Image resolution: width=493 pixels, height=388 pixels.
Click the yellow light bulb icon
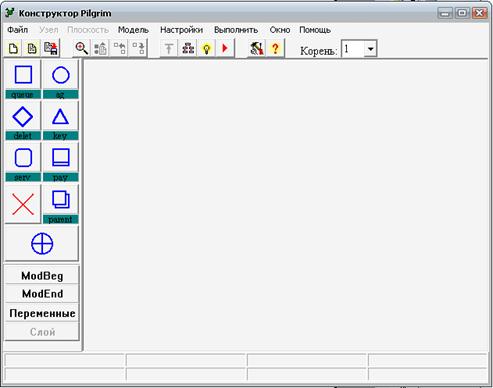[x=207, y=49]
